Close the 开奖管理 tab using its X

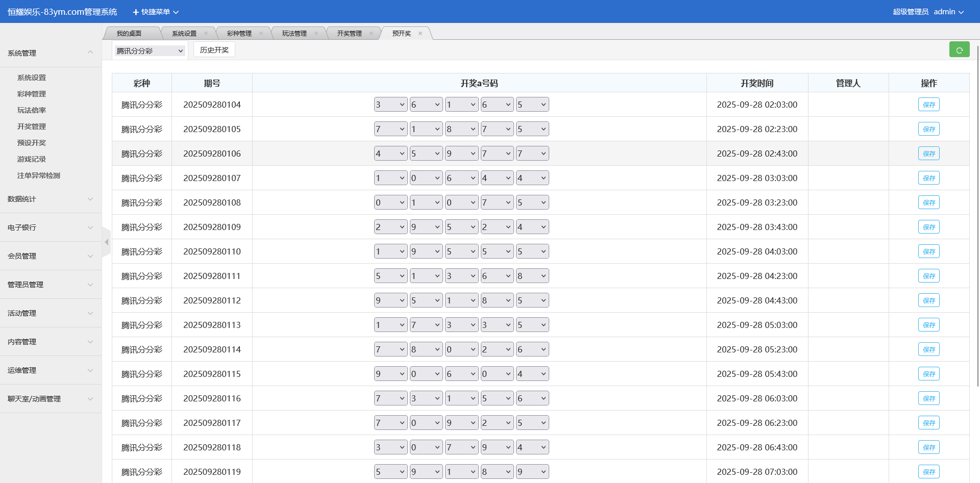click(x=371, y=34)
